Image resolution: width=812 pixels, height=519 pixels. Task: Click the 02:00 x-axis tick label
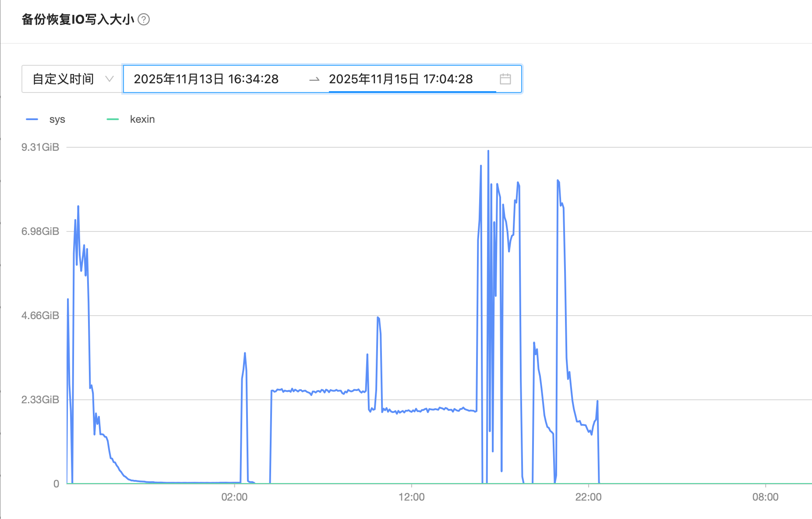(x=234, y=497)
